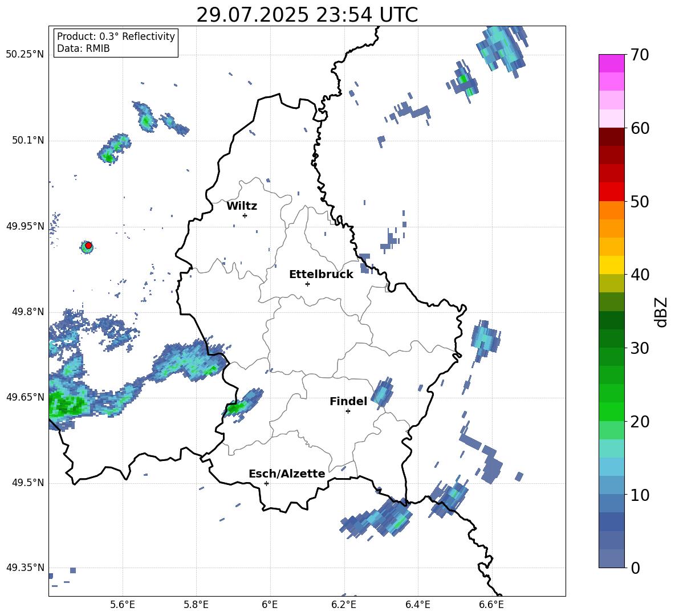This screenshot has width=675, height=616.
Task: Select the Ettelbruck city label
Action: coord(321,275)
